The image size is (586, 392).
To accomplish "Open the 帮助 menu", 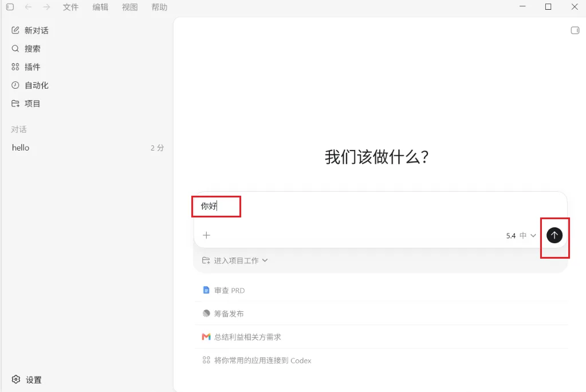I will tap(159, 7).
